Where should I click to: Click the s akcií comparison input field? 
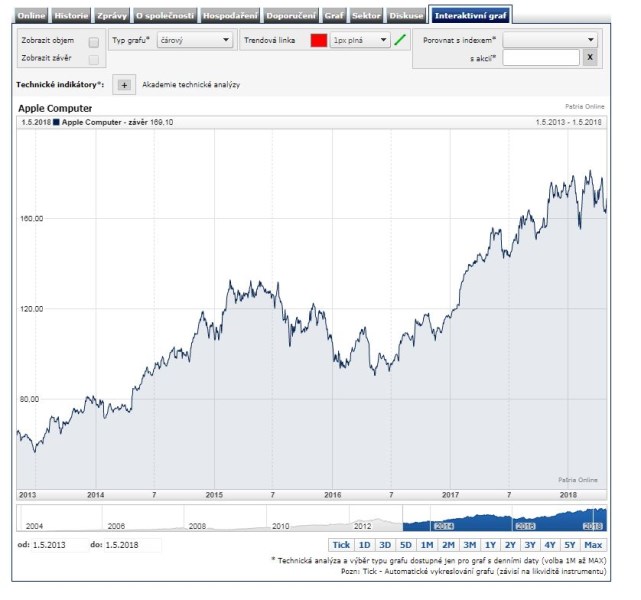(541, 58)
